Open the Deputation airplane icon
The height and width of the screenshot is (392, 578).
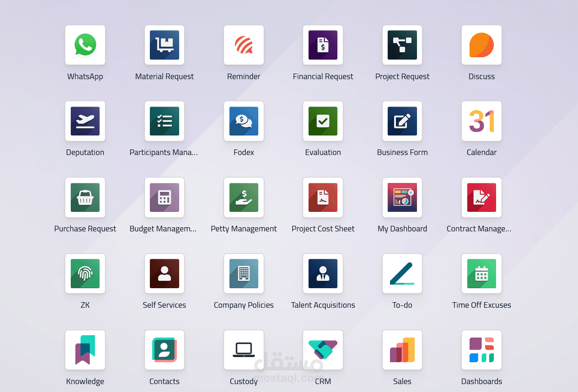85,121
